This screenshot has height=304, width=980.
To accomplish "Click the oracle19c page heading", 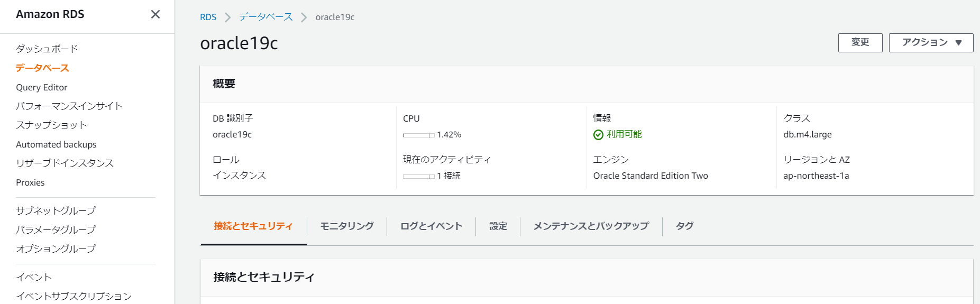I will [x=239, y=43].
